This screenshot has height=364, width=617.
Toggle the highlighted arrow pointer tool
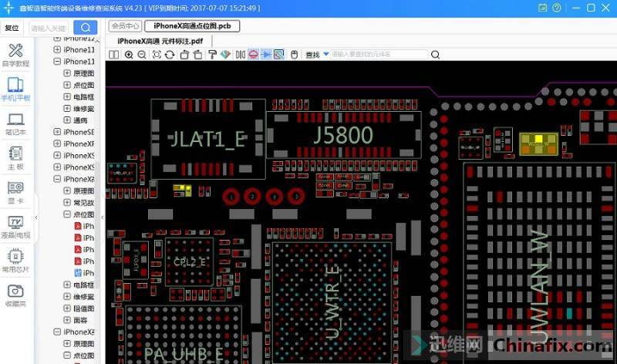coord(267,55)
